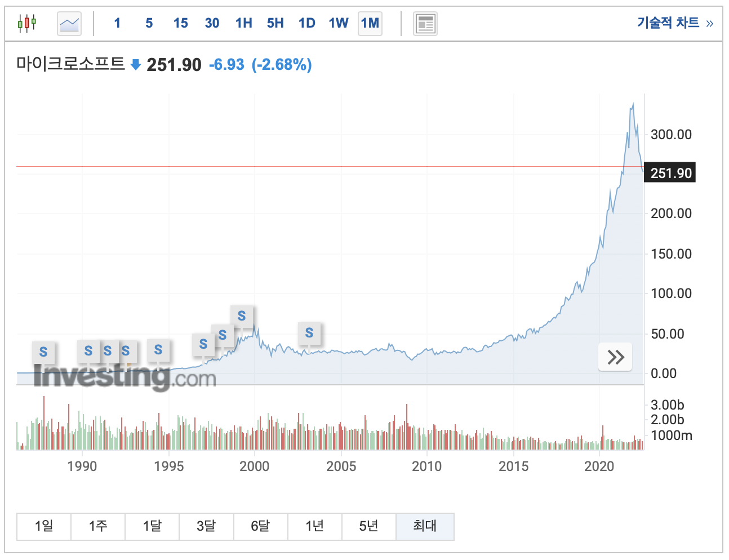This screenshot has height=560, width=729.
Task: Click the 3.00b volume axis label
Action: tap(667, 405)
